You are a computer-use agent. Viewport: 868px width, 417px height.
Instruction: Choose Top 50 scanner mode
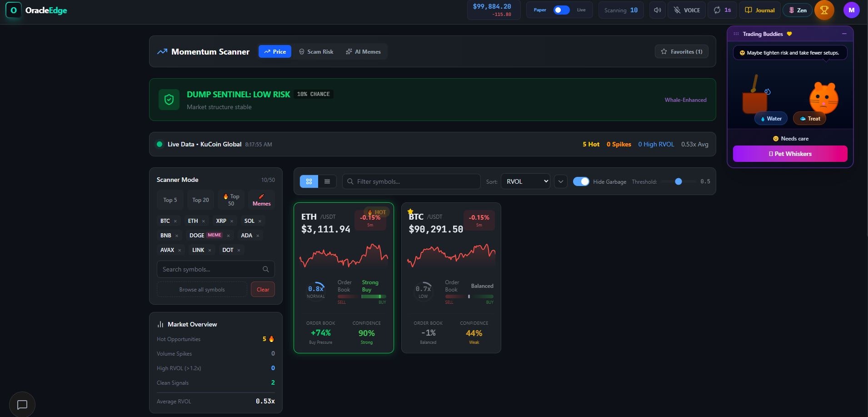(231, 200)
